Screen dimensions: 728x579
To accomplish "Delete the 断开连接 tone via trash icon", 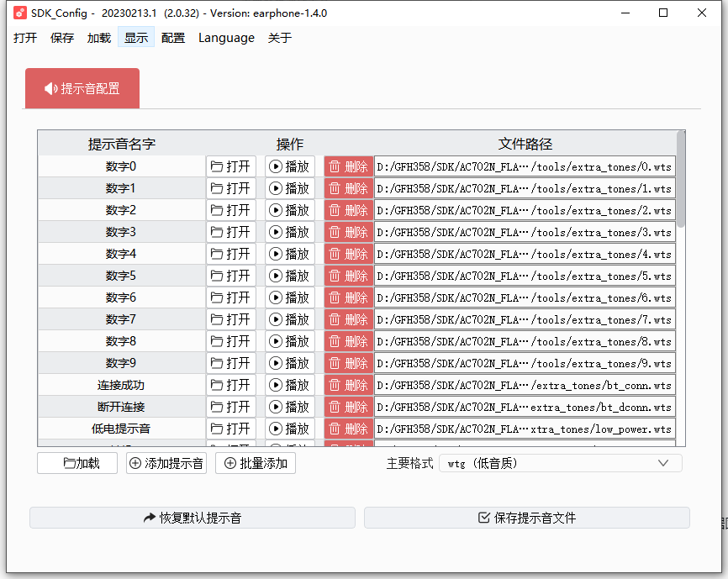I will point(335,407).
